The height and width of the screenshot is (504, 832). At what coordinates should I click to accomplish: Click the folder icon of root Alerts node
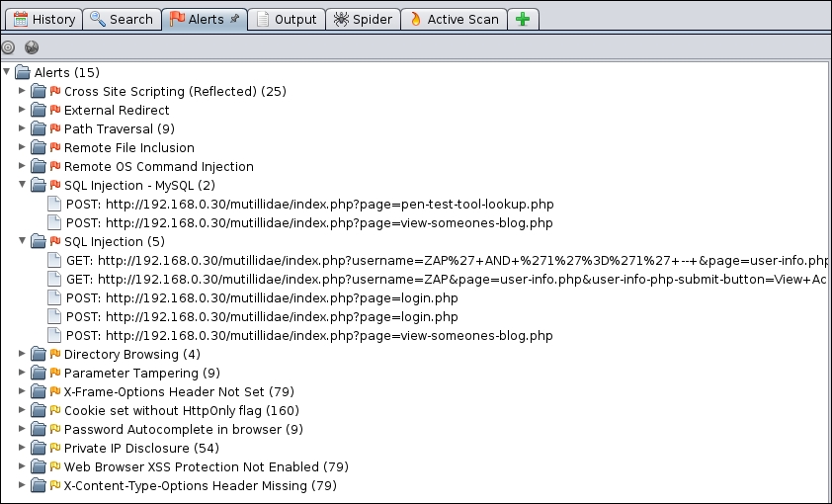tap(23, 72)
